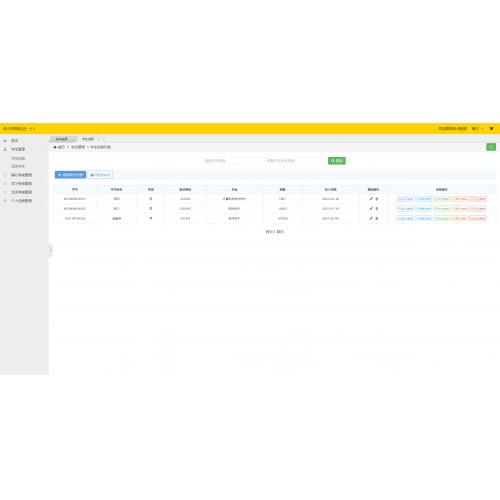Click the pencil edit icon in the first table row
This screenshot has width=500, height=500.
tap(371, 199)
